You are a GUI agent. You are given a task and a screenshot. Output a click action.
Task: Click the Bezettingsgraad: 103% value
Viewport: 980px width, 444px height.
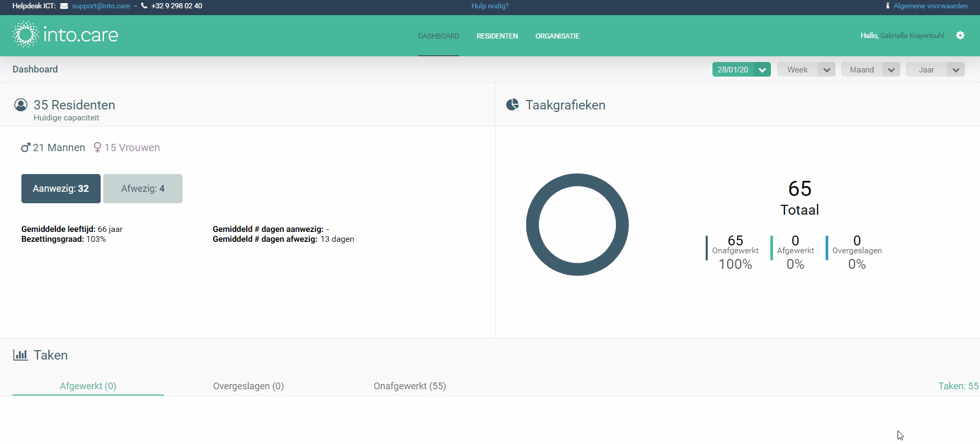(64, 239)
